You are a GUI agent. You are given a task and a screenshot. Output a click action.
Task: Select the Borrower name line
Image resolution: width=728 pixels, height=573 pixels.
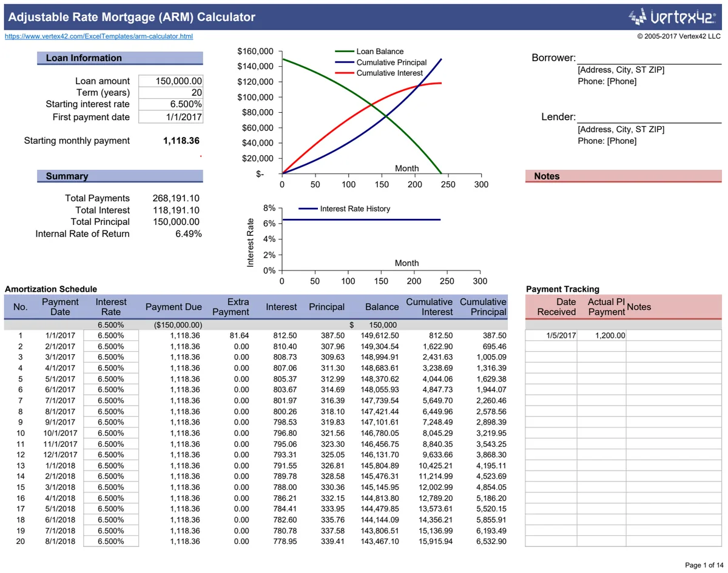(x=649, y=58)
